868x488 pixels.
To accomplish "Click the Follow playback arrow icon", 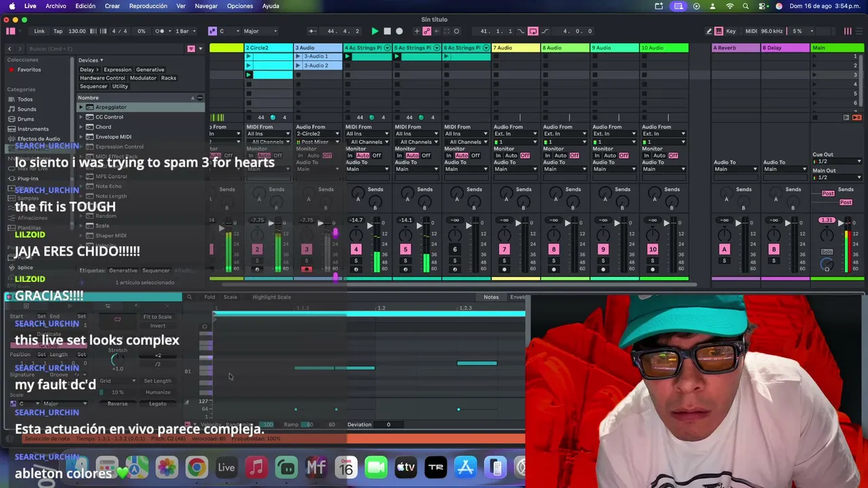I will pyautogui.click(x=312, y=31).
